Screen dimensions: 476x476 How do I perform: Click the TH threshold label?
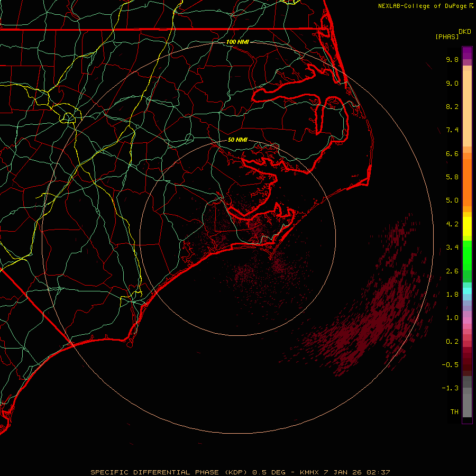pos(454,412)
